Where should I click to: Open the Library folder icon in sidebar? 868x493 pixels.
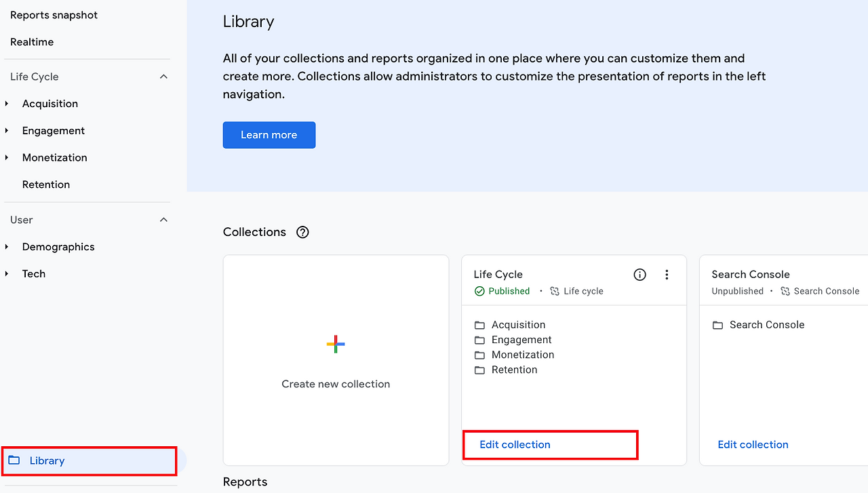[14, 460]
